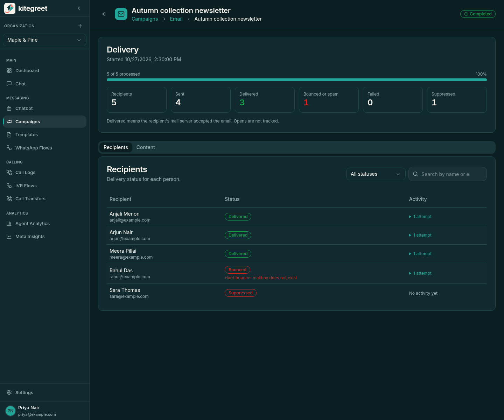
Task: Click the sara@example.com email text
Action: coord(129,296)
